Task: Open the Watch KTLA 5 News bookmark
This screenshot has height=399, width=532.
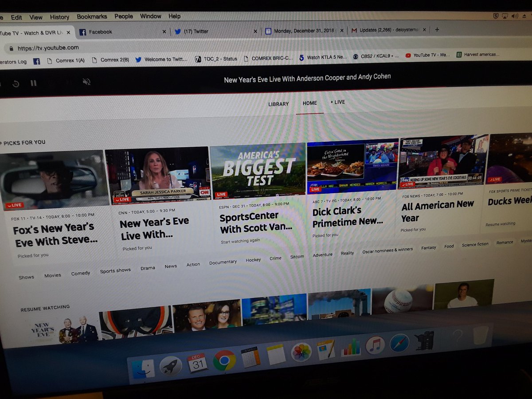Action: coord(323,57)
